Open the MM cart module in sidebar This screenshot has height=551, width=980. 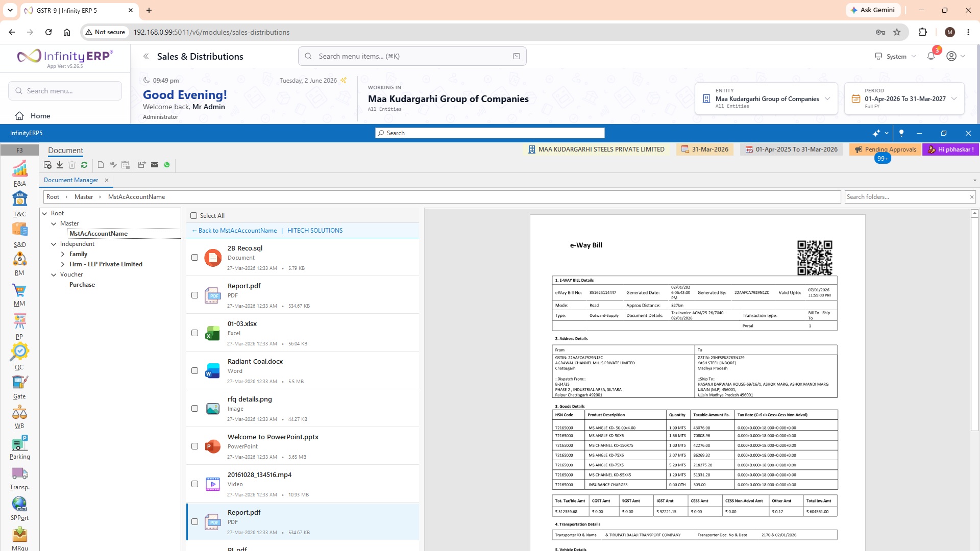(x=19, y=295)
